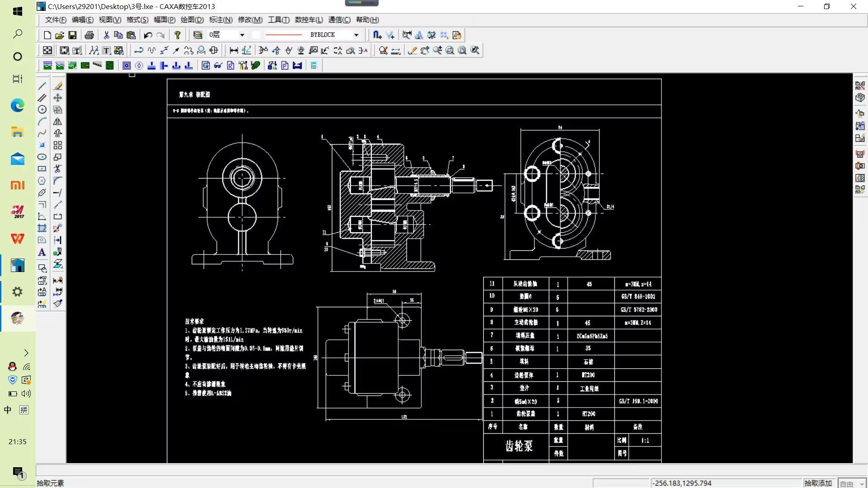868x488 pixels.
Task: Select the Line drawing tool
Action: tap(42, 86)
